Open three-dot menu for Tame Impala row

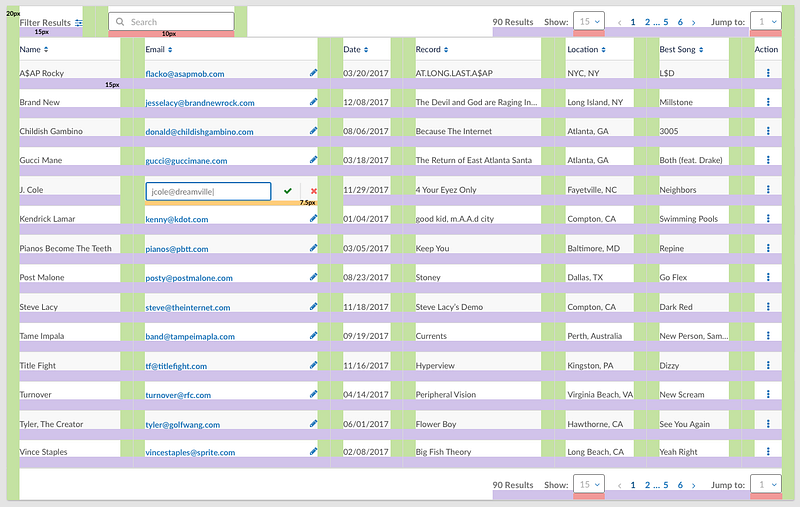click(768, 336)
